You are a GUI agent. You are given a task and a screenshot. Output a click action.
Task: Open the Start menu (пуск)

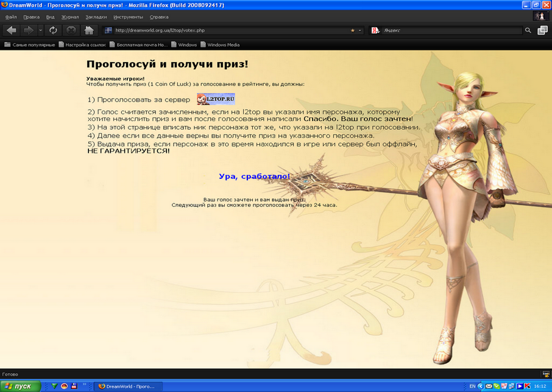[x=21, y=386]
